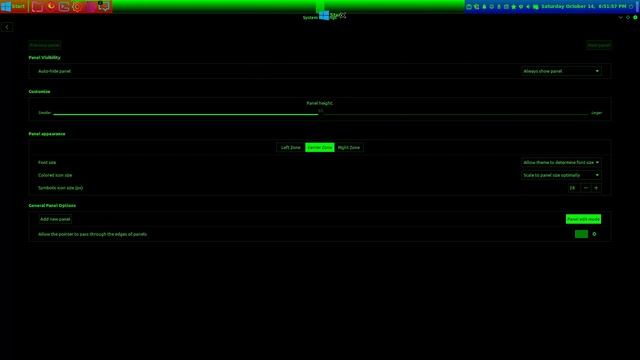The width and height of the screenshot is (640, 360).
Task: Open the orange circular app launcher icon
Action: pyautogui.click(x=77, y=7)
